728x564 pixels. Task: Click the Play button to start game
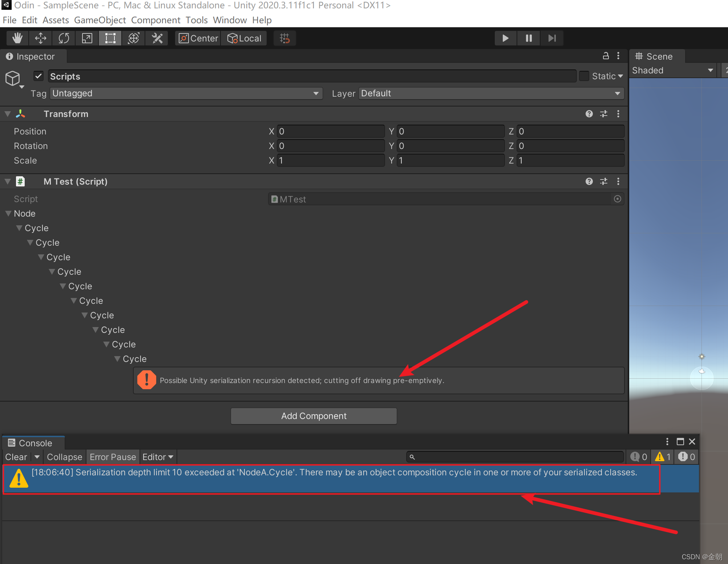505,38
